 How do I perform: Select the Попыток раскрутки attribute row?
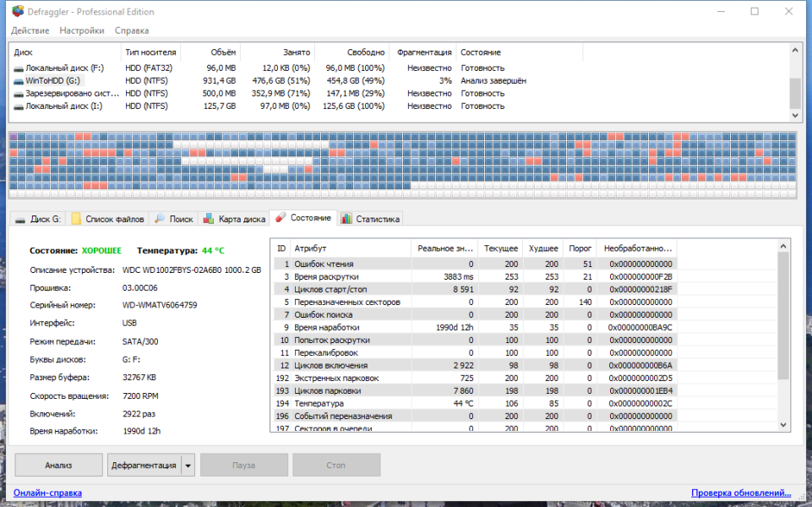(x=475, y=341)
